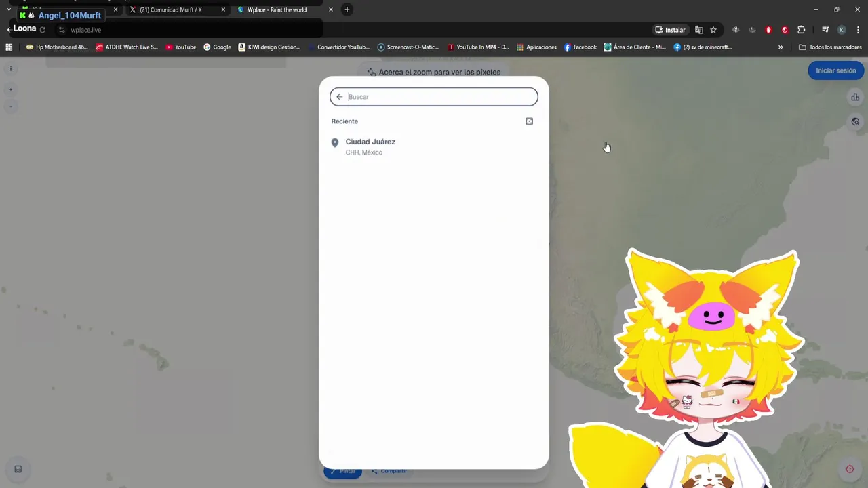Image resolution: width=868 pixels, height=488 pixels.
Task: Open the Aplicaciones bookmark
Action: [x=536, y=47]
